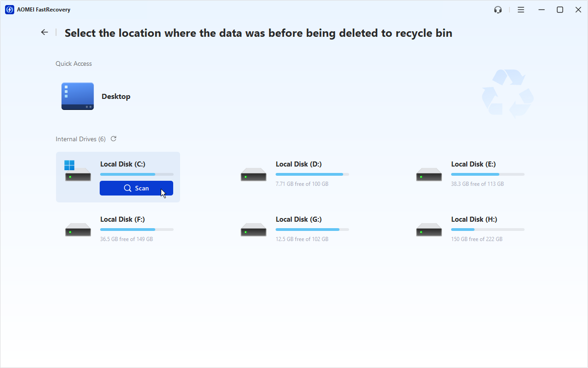The width and height of the screenshot is (588, 368).
Task: Click the Local Disk (C:) drive icon
Action: coord(78,170)
